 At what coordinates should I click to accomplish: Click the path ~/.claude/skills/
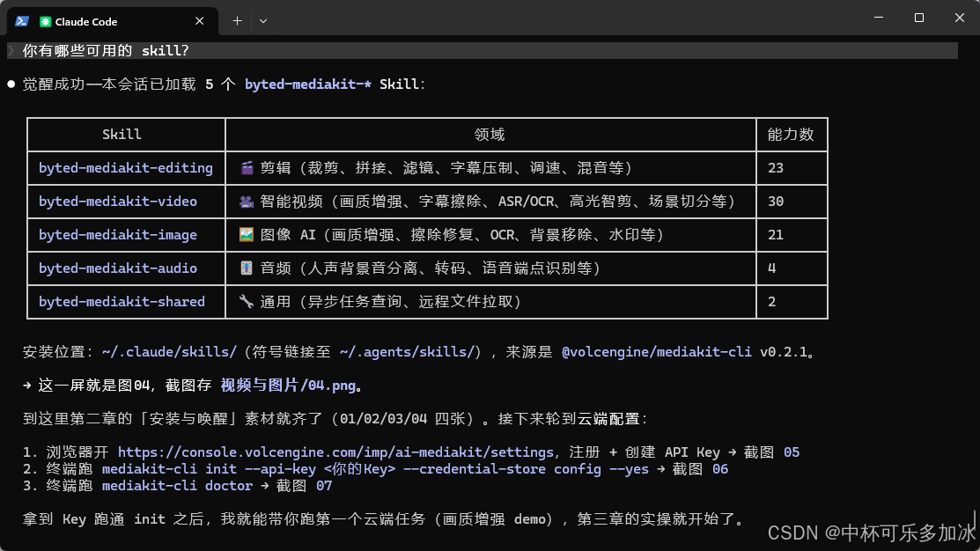(169, 352)
